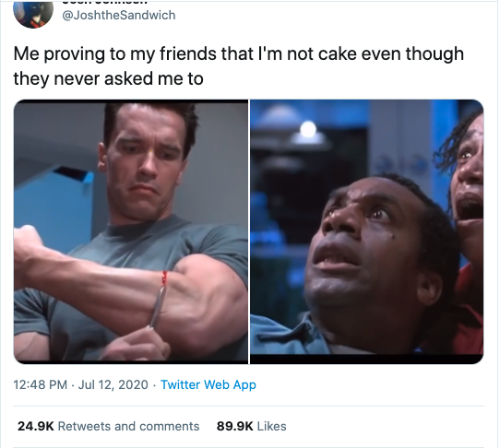Enlarge the left photo of man cutting arm
The width and height of the screenshot is (500, 448).
click(x=131, y=231)
